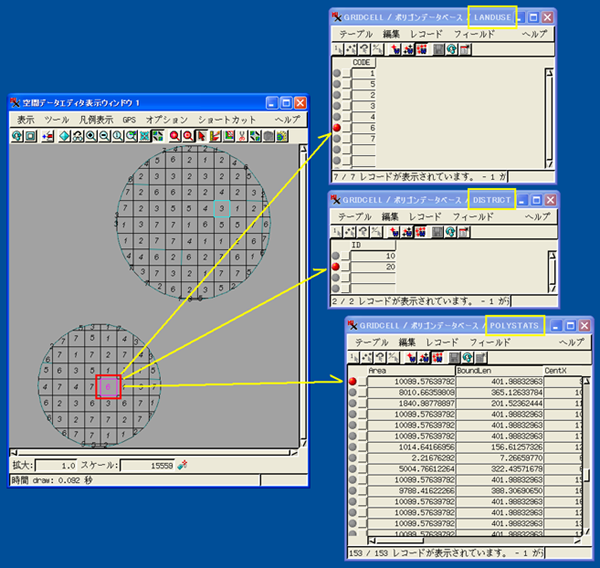This screenshot has width=600, height=568.
Task: Click the globe refresh icon in LANDUSE toolbar
Action: tap(452, 48)
